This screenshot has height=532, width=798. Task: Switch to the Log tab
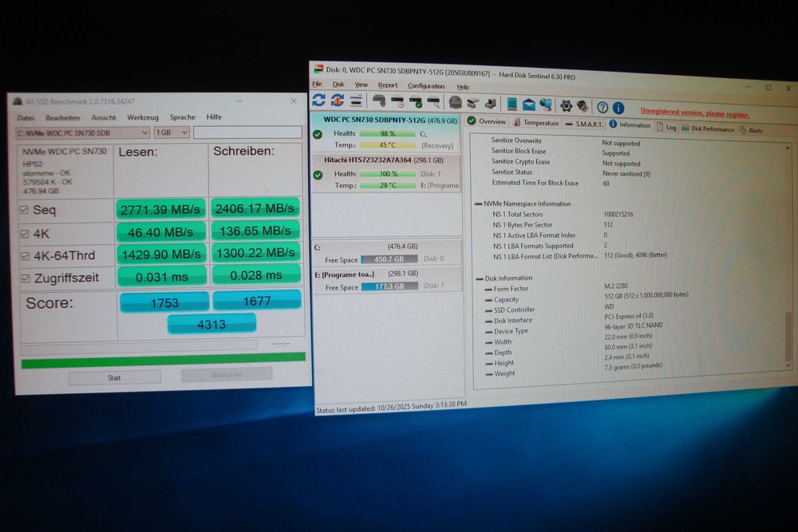pyautogui.click(x=666, y=127)
